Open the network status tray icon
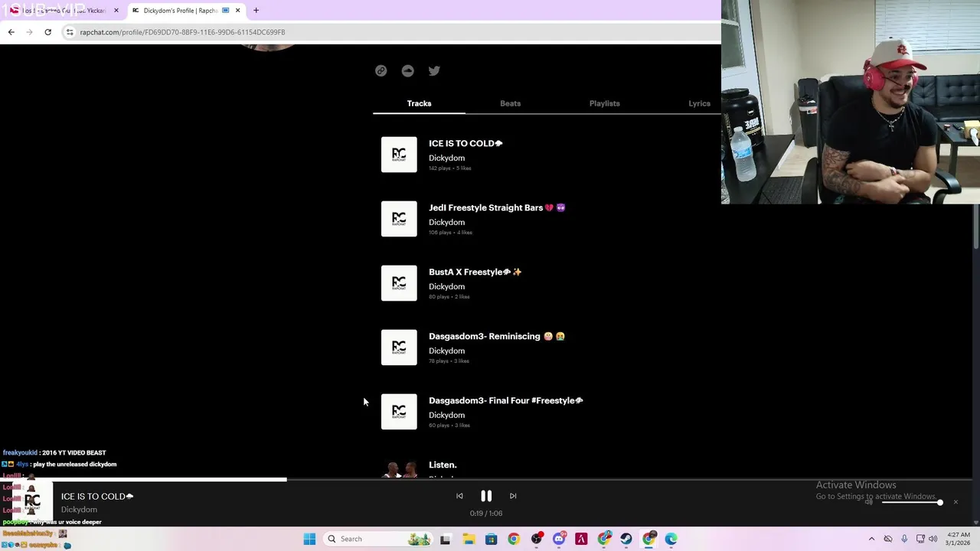The height and width of the screenshot is (551, 980). coord(920,539)
